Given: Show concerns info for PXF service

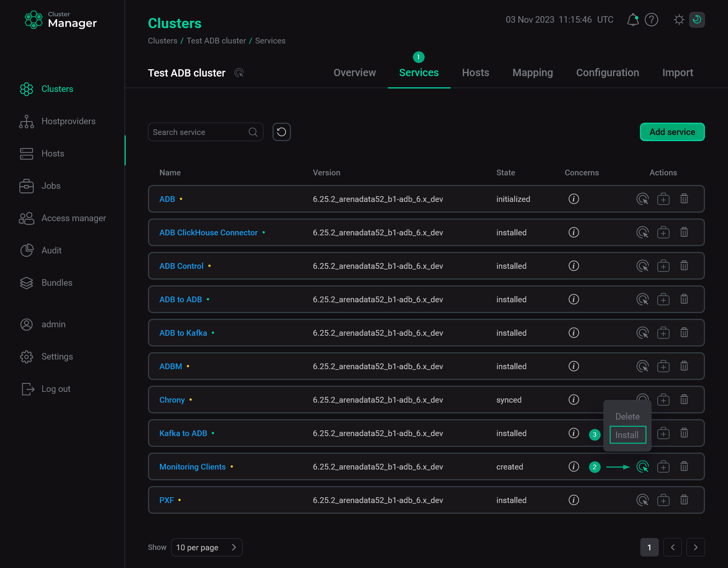Looking at the screenshot, I should [574, 500].
